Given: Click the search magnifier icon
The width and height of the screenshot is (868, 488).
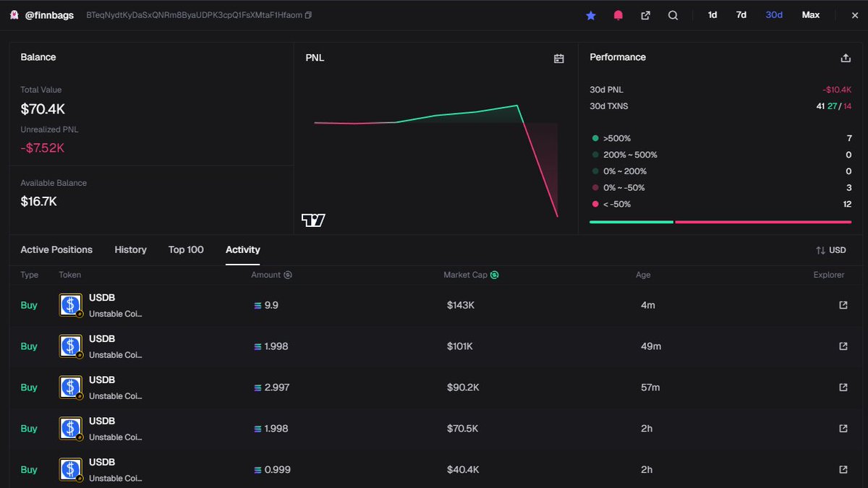Looking at the screenshot, I should tap(673, 15).
